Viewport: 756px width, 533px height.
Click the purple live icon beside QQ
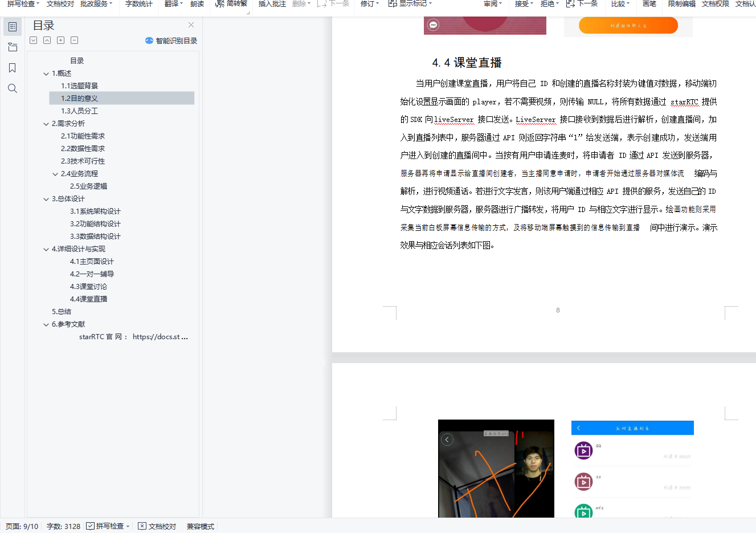pyautogui.click(x=583, y=450)
